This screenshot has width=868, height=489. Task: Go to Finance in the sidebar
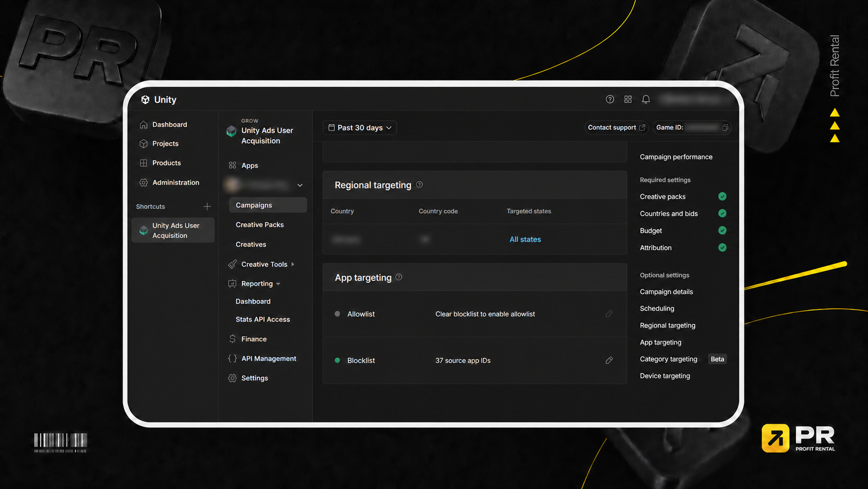(254, 339)
